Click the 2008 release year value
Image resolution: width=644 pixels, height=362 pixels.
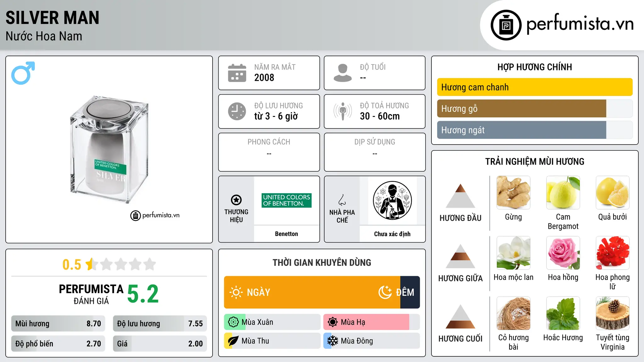click(264, 78)
